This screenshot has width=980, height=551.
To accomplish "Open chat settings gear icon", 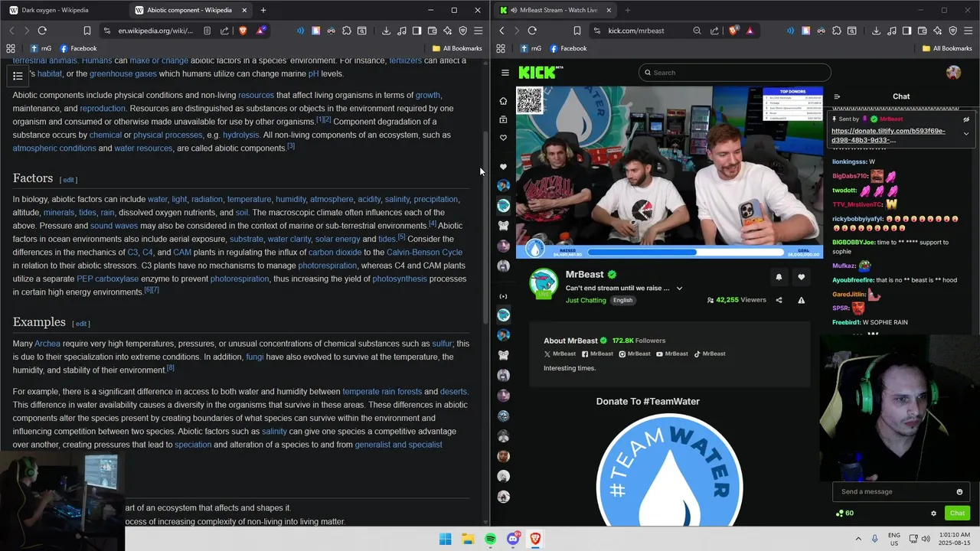I will (933, 514).
